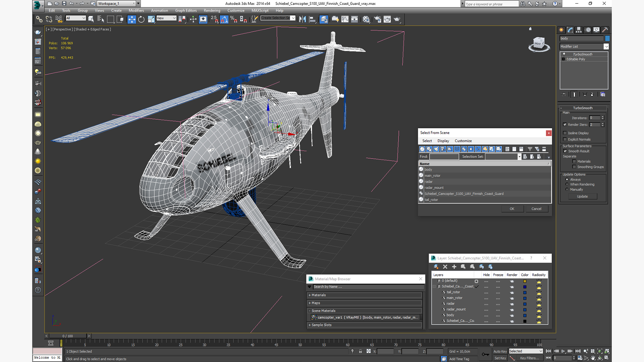
Task: Uncheck the Render Iters checkbox
Action: pos(565,125)
